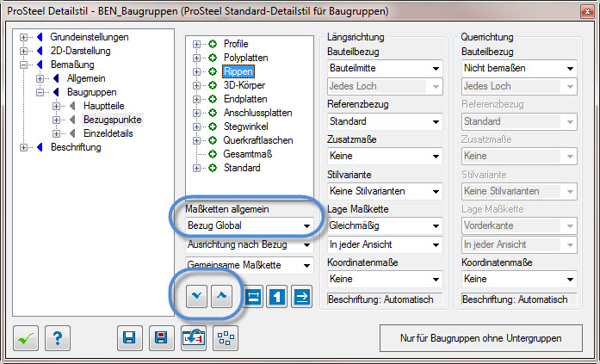Image resolution: width=600 pixels, height=364 pixels.
Task: Open the Gleichmäßig Lage Maßkette dropdown
Action: pyautogui.click(x=385, y=225)
